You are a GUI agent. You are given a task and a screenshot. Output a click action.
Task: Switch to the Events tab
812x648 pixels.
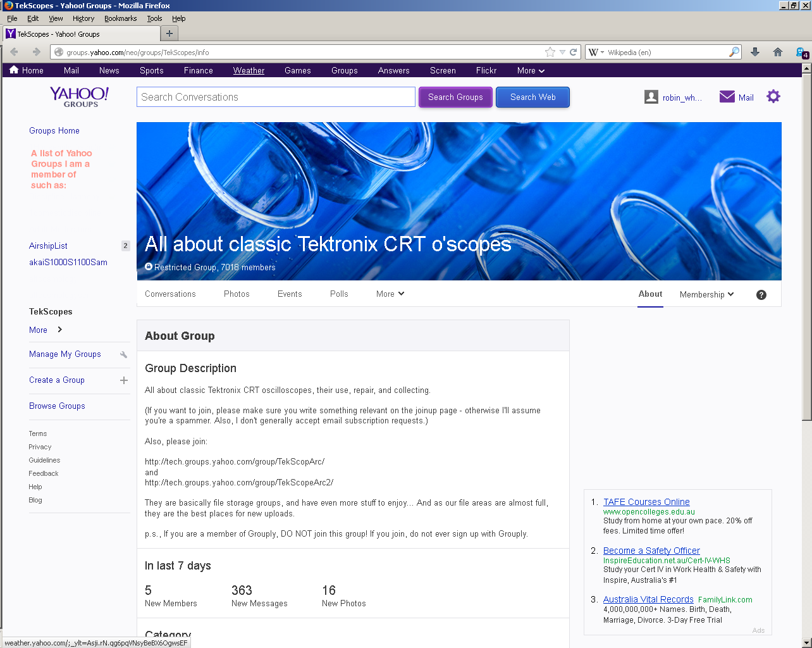coord(290,294)
